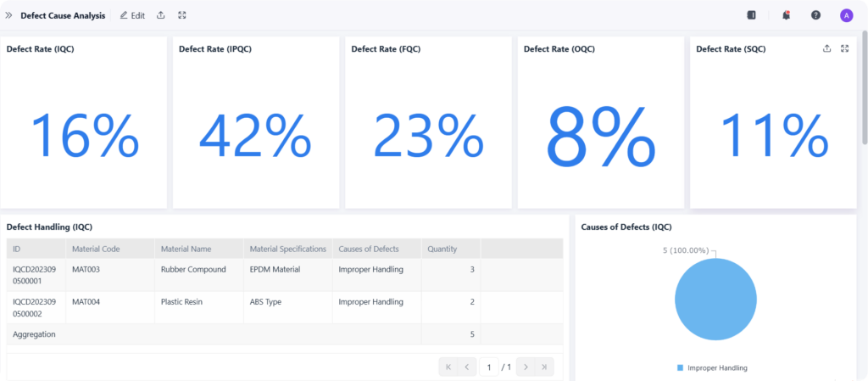Open the user avatar menu
This screenshot has height=381, width=868.
click(846, 15)
